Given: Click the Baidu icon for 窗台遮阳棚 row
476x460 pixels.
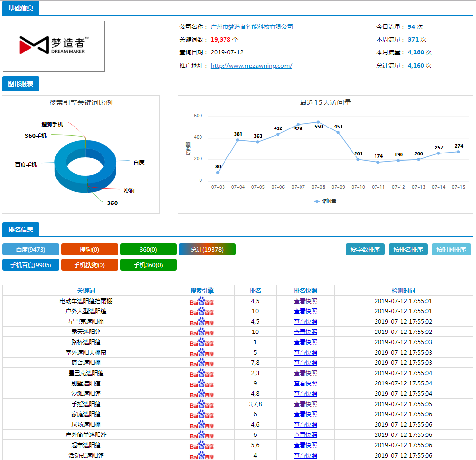Looking at the screenshot, I should pos(202,363).
